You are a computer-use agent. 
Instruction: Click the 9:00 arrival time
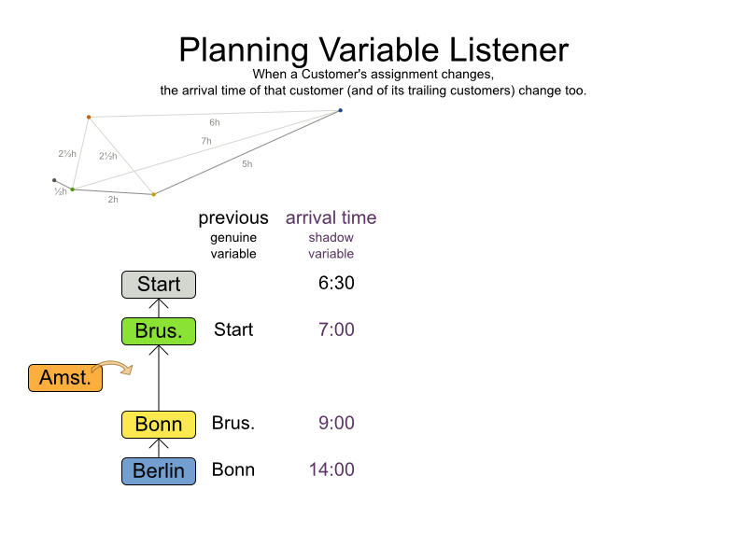point(336,423)
